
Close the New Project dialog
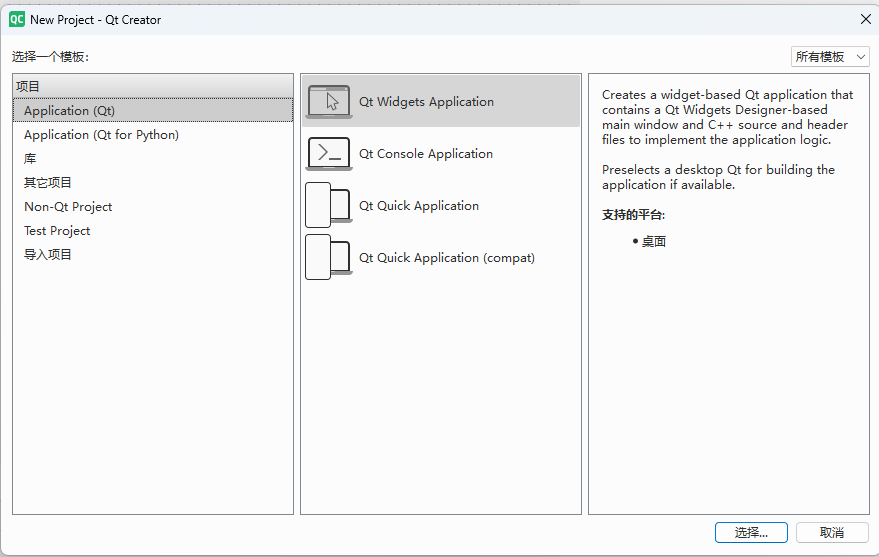coord(866,19)
